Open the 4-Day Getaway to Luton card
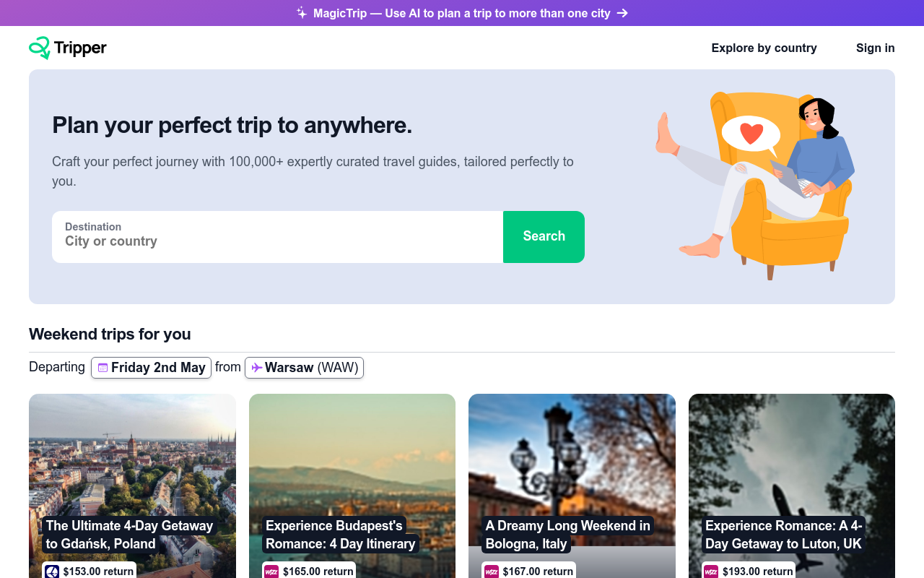Image resolution: width=924 pixels, height=578 pixels. point(792,486)
